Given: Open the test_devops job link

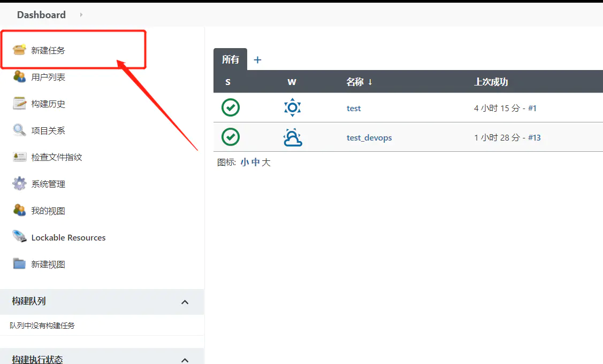Looking at the screenshot, I should click(x=369, y=137).
